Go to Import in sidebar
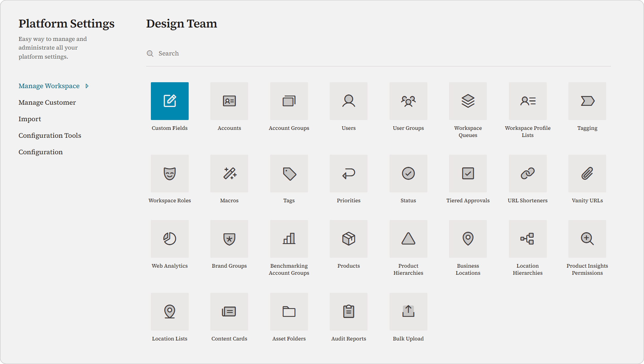The image size is (644, 364). (30, 119)
